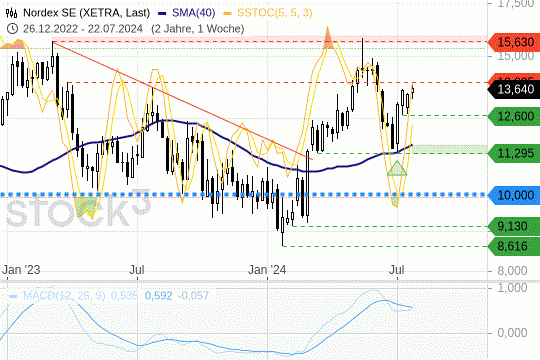This screenshot has width=540, height=360.
Task: Click the red 15,630 resistance price tag
Action: [x=514, y=42]
